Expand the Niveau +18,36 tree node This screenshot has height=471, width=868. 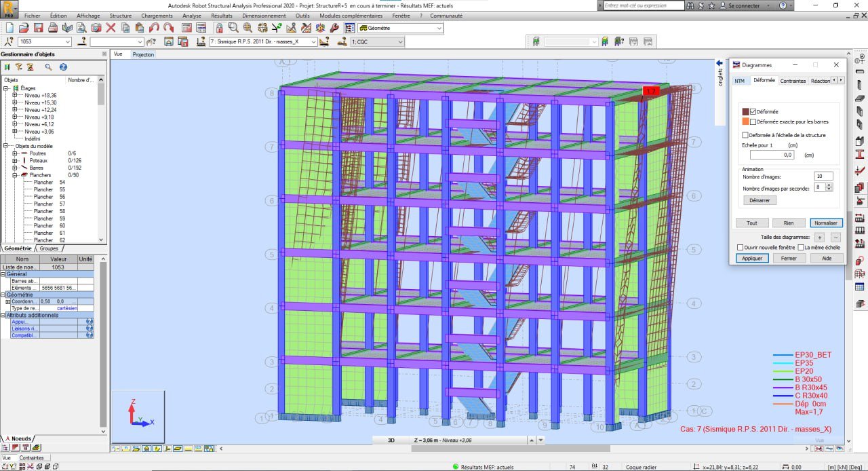[15, 96]
